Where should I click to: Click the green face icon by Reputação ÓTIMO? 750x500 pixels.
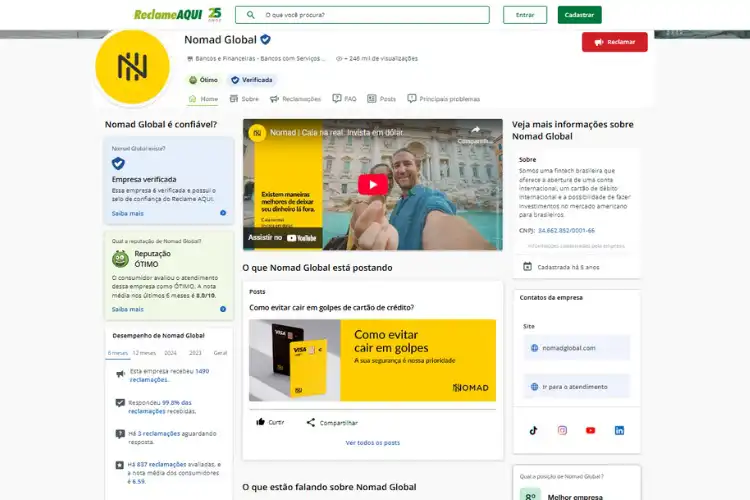tap(121, 259)
